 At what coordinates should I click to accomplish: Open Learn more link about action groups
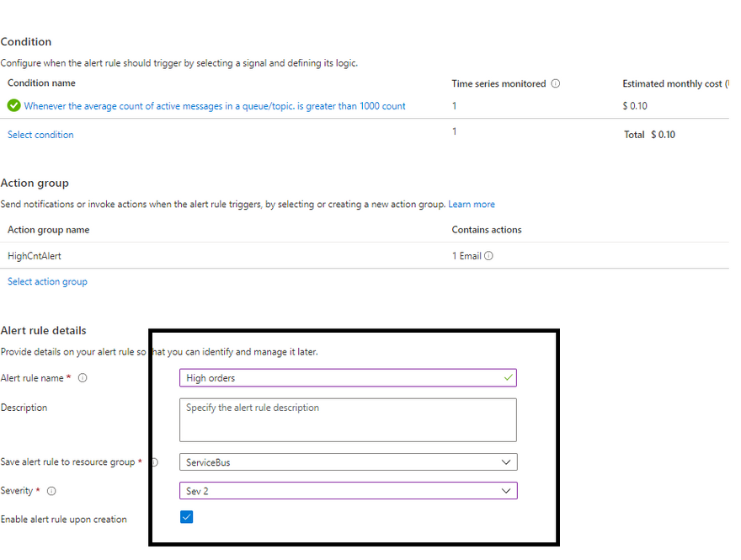point(472,205)
